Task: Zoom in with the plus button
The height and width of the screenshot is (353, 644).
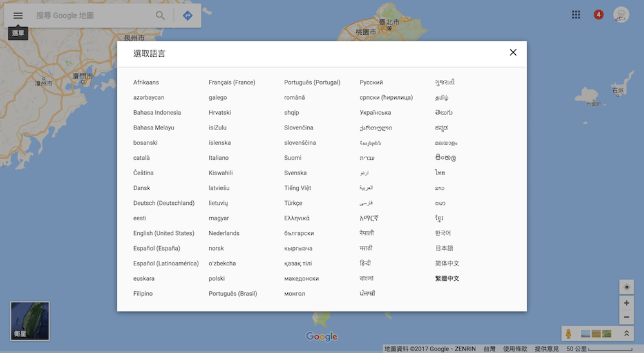Action: (627, 303)
